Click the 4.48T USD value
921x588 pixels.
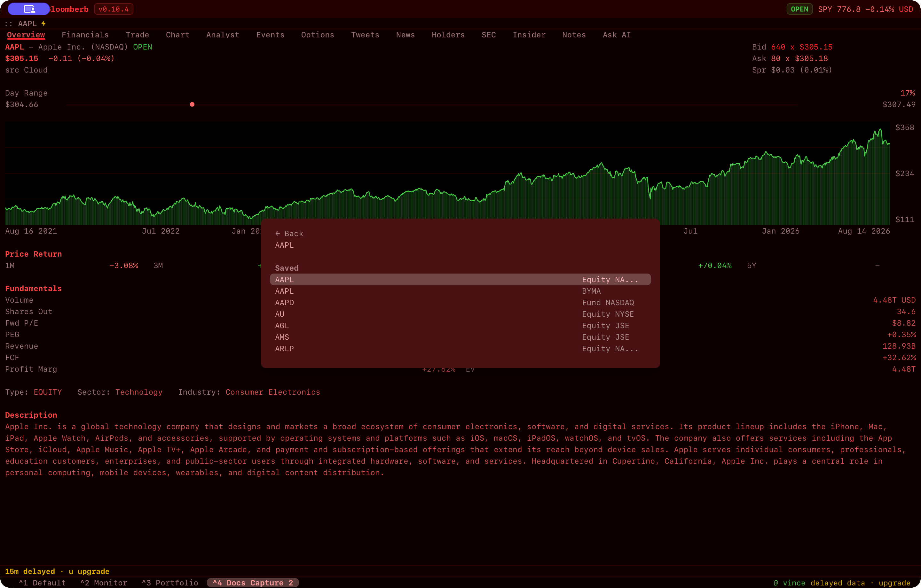[x=894, y=300]
